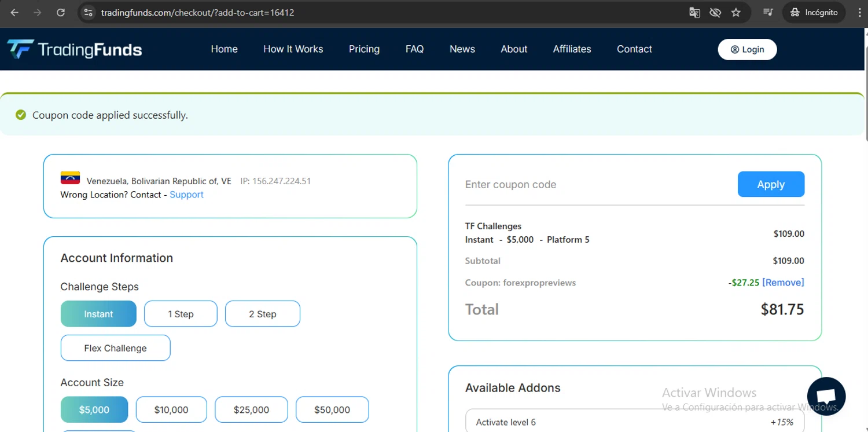Open the Incógnito profile indicator

point(814,12)
